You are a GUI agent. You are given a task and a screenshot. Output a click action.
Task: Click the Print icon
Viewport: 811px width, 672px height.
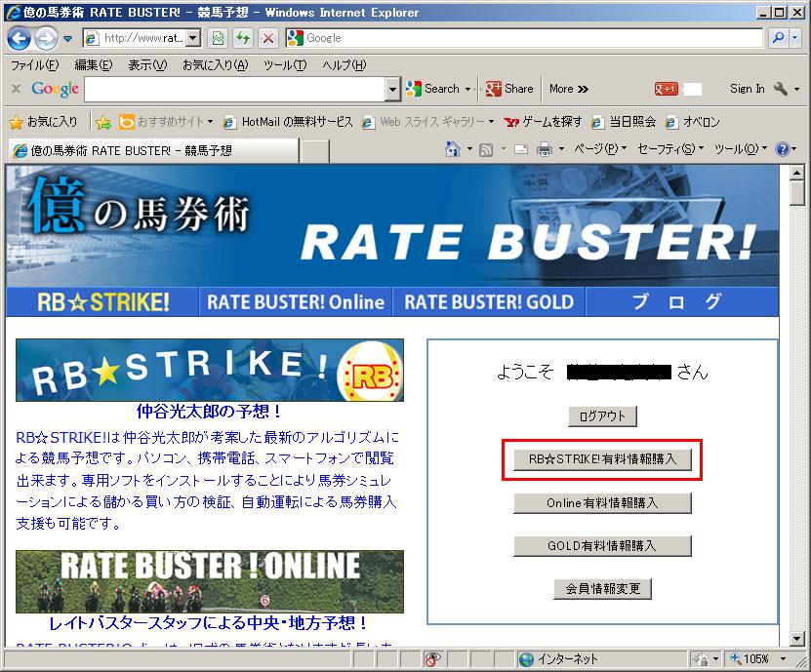click(545, 149)
